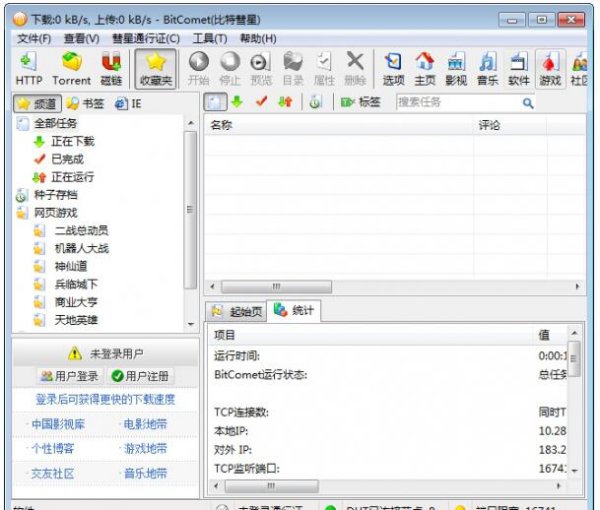Viewport: 600px width, 510px height.
Task: Click the Stop (停止) toolbar icon
Action: (x=230, y=69)
